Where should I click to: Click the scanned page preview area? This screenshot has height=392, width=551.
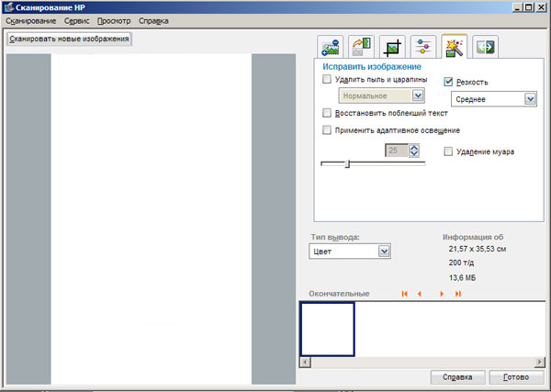(x=152, y=218)
